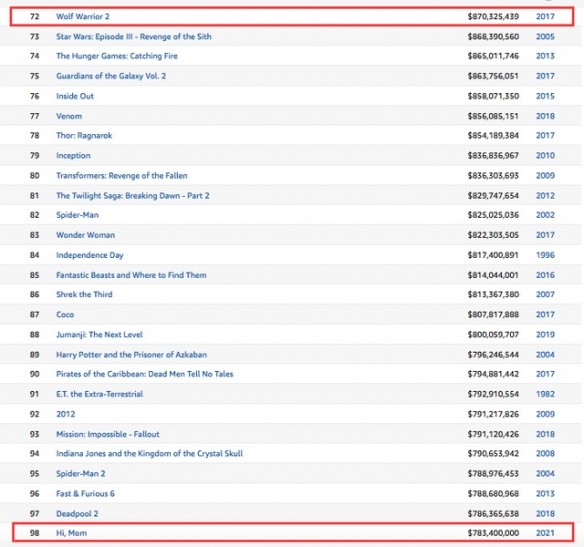Select the gross value $800,059,707
The image size is (584, 547).
point(493,335)
